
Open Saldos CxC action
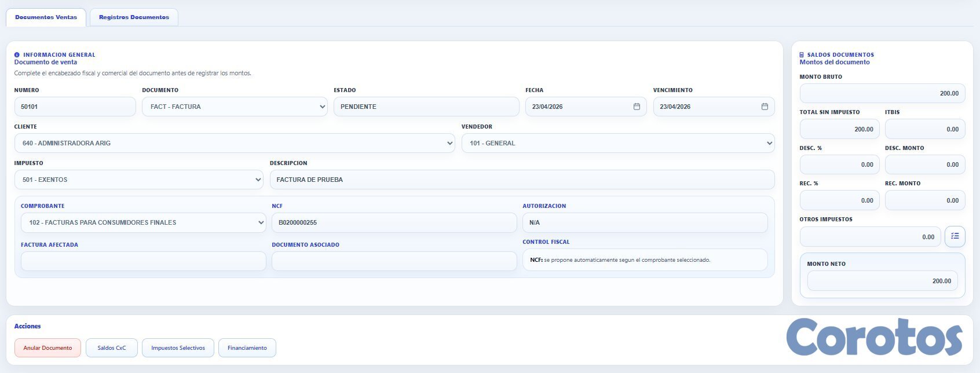[x=112, y=348]
